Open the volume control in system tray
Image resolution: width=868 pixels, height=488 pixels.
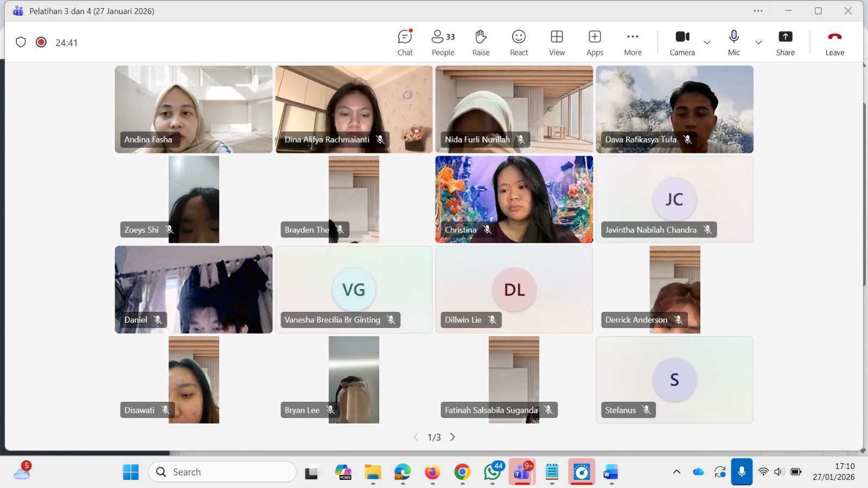(x=779, y=472)
